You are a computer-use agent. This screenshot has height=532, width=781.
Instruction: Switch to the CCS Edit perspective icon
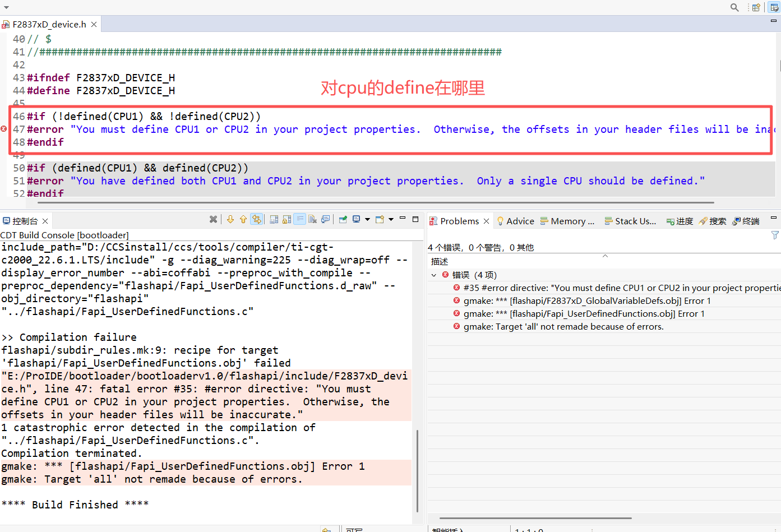[774, 7]
